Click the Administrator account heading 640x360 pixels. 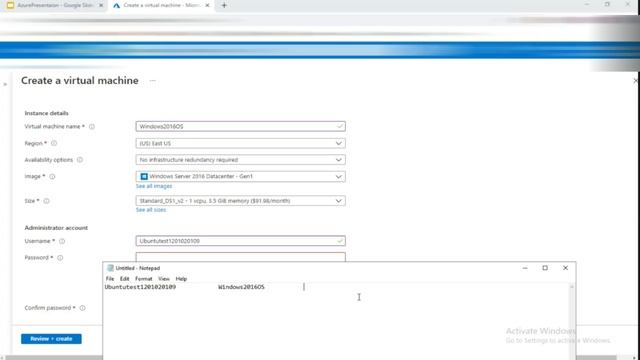click(x=56, y=228)
